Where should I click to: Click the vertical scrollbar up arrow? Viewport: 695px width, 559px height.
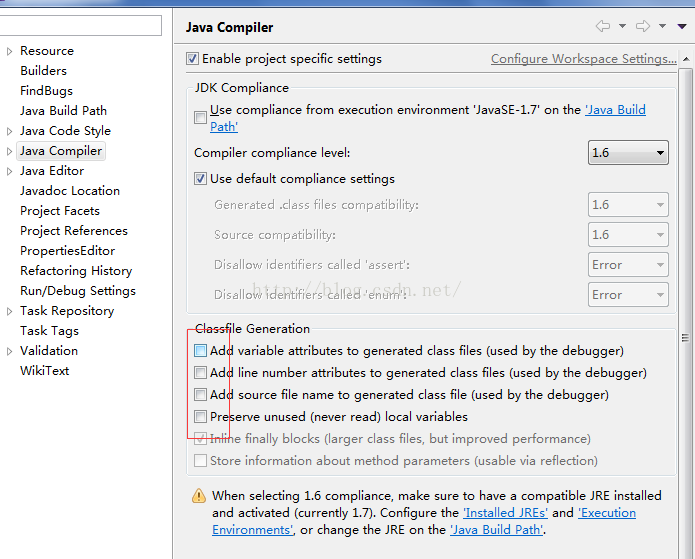[686, 59]
